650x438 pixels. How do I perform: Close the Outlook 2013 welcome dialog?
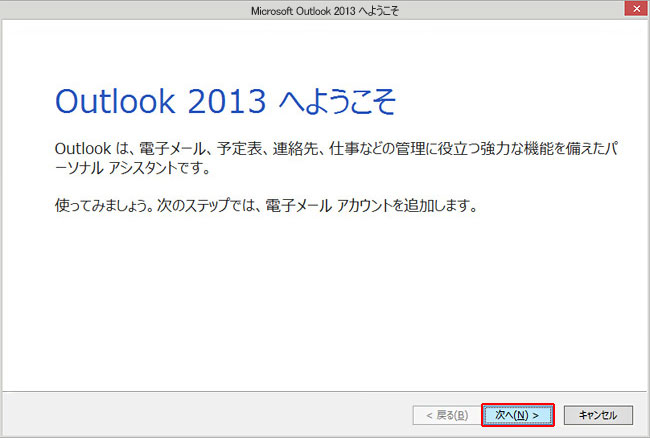(x=636, y=8)
